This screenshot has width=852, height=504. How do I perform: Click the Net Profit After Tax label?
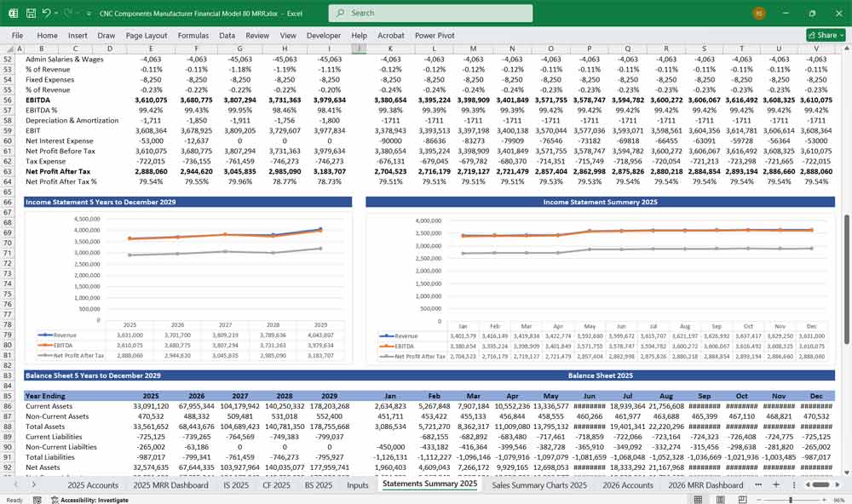pos(58,172)
